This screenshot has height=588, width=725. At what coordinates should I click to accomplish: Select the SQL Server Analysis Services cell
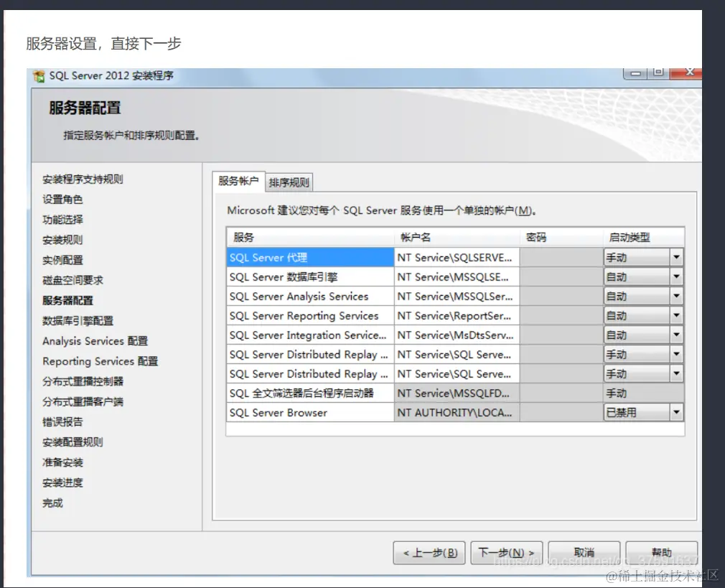coord(310,296)
